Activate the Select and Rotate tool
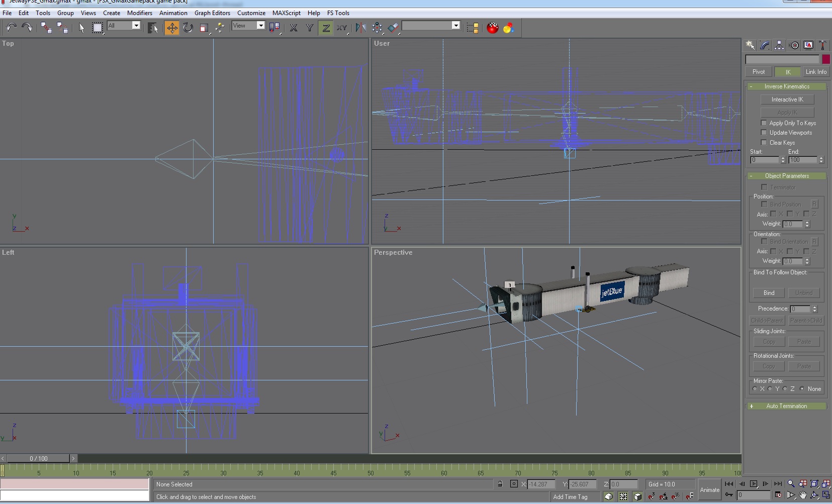 pos(189,28)
